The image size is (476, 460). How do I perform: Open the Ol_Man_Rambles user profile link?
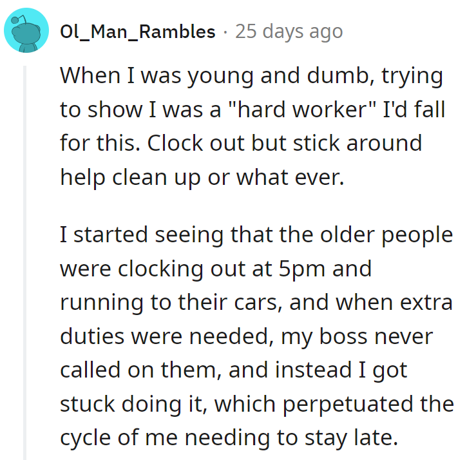[137, 32]
